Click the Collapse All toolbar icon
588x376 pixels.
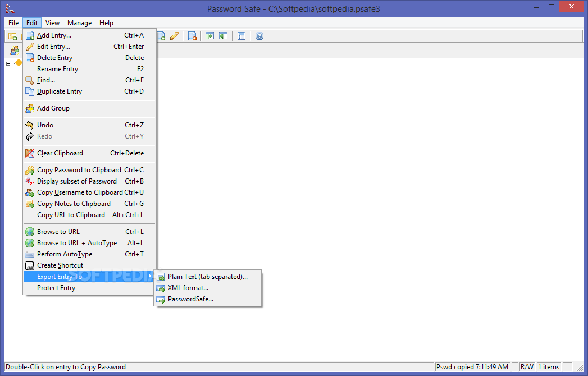click(x=223, y=36)
